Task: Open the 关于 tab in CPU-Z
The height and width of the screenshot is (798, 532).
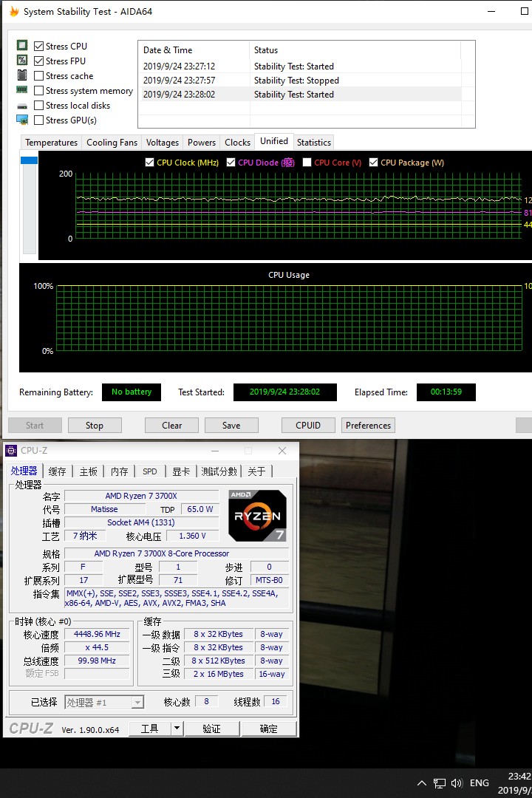Action: coord(256,471)
